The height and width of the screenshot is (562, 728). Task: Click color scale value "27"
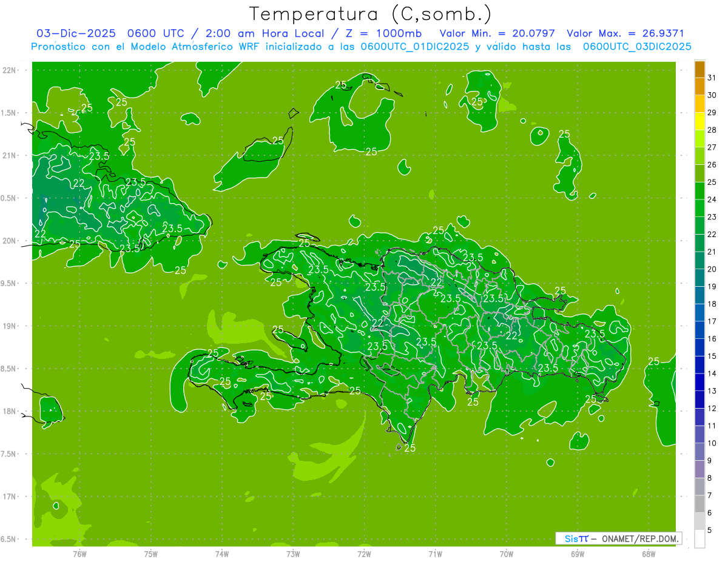(712, 147)
